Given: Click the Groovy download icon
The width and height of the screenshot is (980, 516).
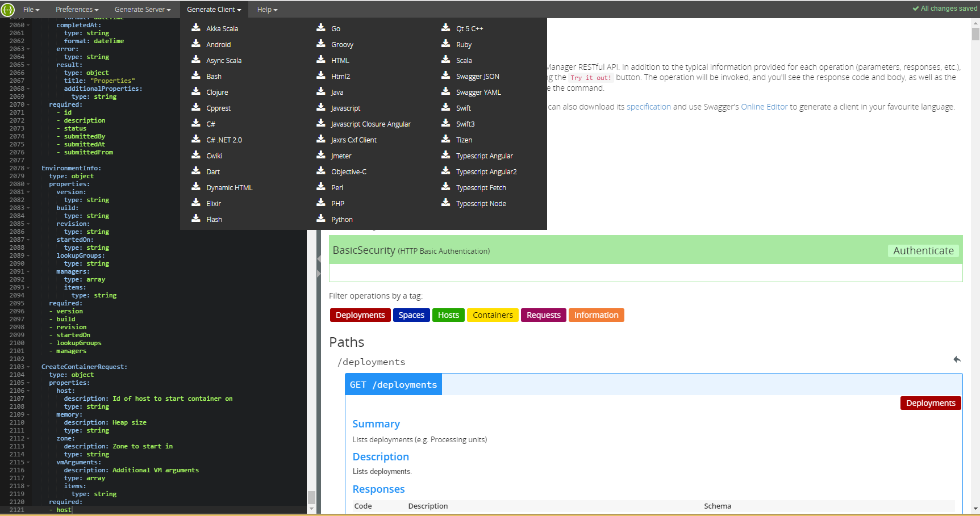Looking at the screenshot, I should pyautogui.click(x=321, y=44).
